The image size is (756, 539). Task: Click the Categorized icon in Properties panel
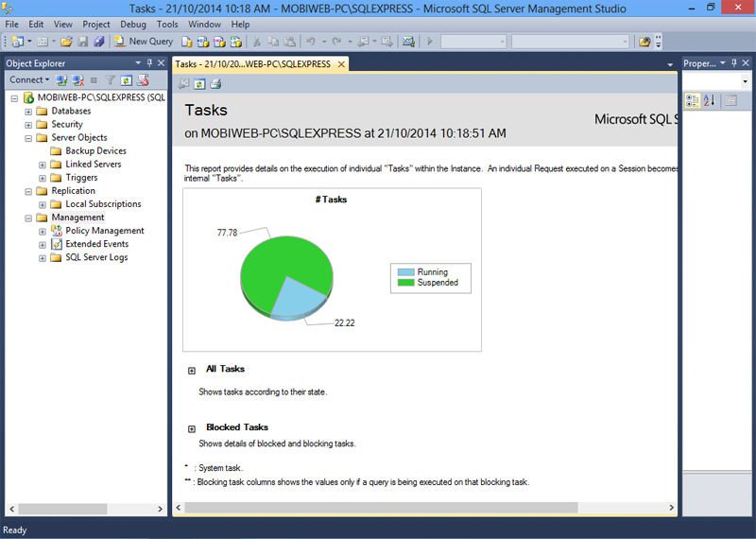[693, 100]
